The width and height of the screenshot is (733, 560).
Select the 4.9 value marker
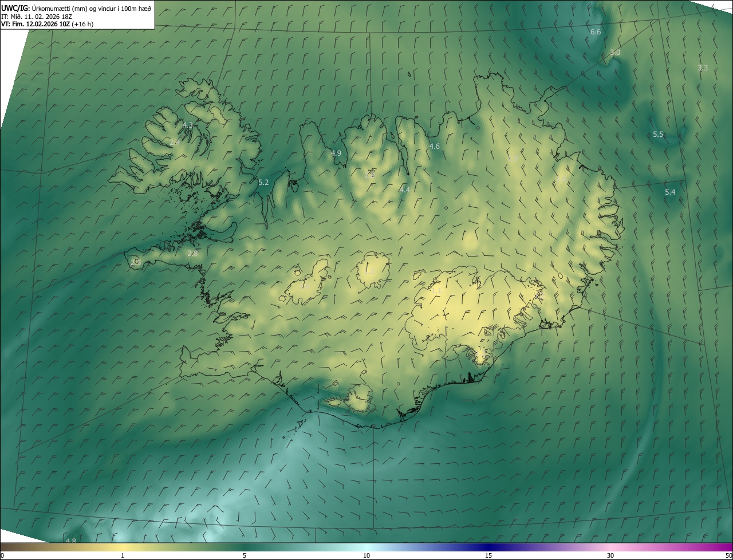point(336,153)
